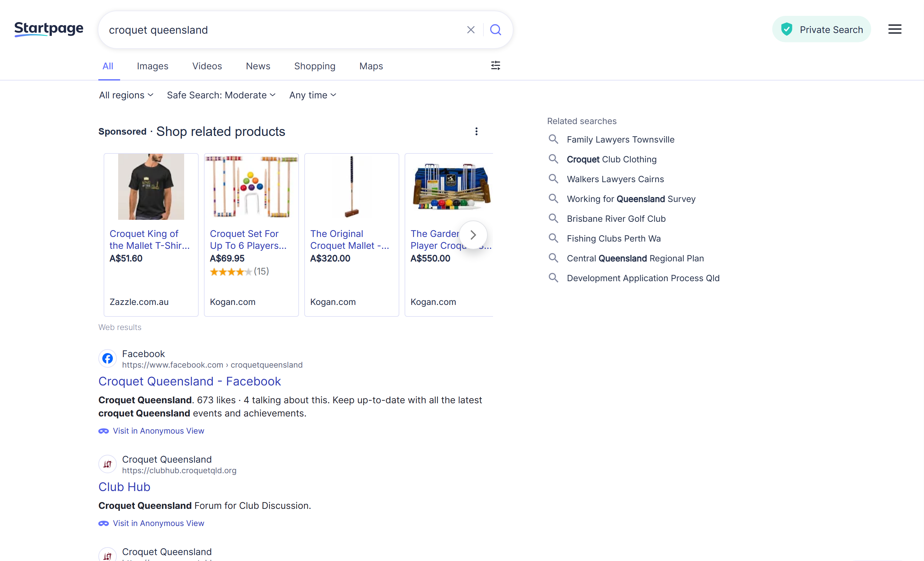This screenshot has height=561, width=924.
Task: Click the Facebook favicon in the result
Action: [x=108, y=358]
